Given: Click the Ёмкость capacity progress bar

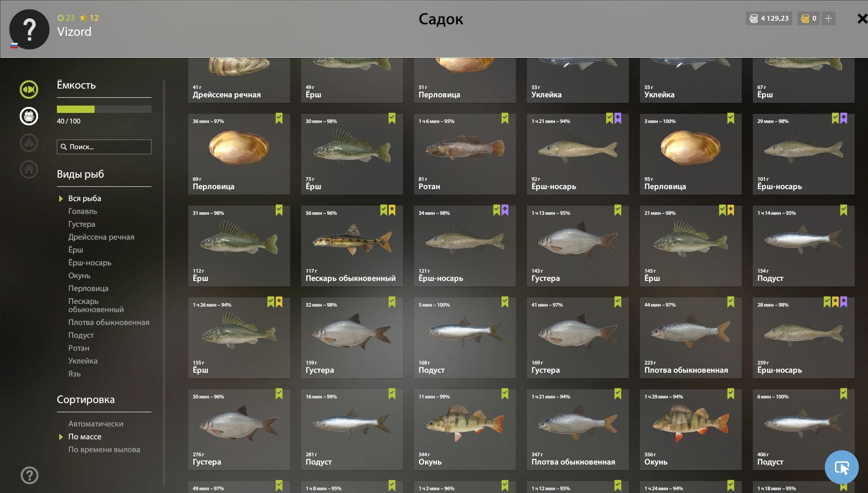Looking at the screenshot, I should coord(104,109).
